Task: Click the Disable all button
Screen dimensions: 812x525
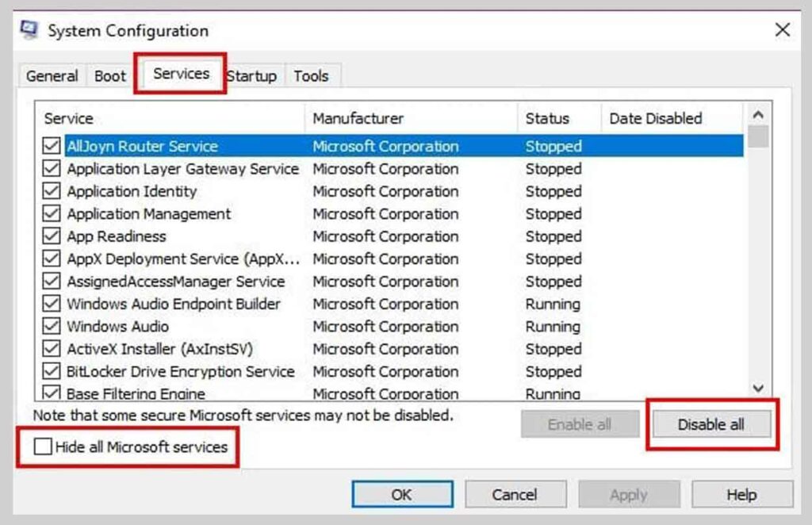Action: click(711, 423)
